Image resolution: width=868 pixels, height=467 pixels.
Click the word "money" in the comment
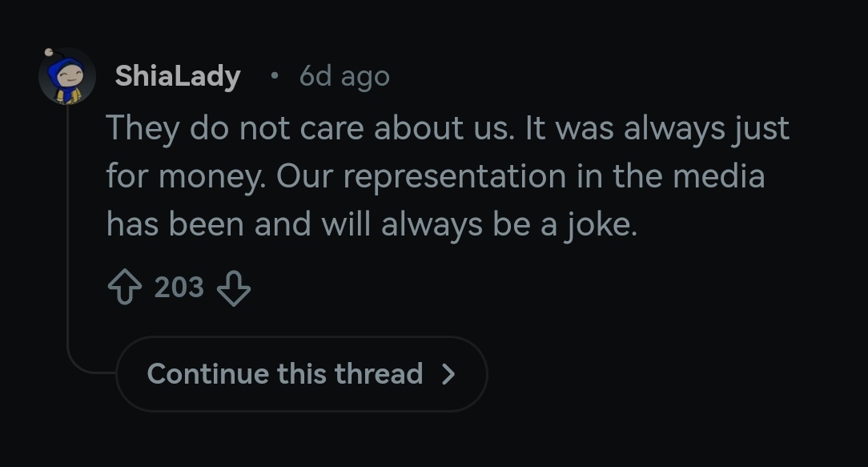[x=209, y=176]
